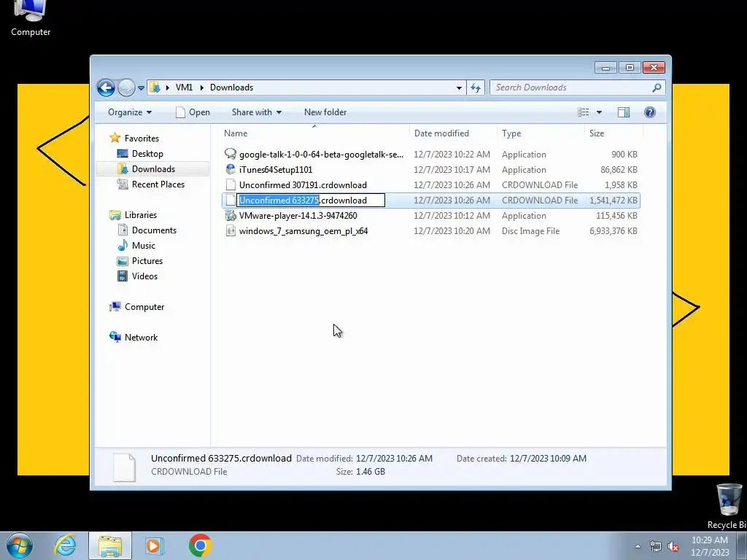
Task: Open the network tray icon
Action: click(x=656, y=547)
